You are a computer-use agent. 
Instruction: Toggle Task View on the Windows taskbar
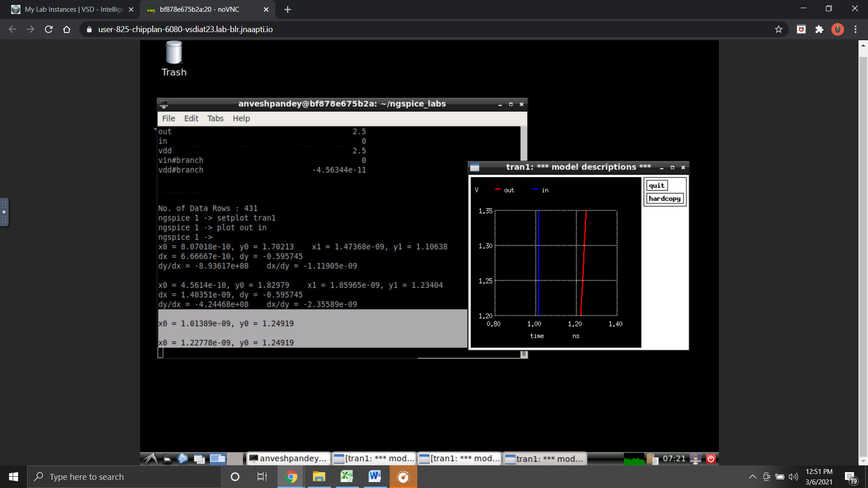coord(262,476)
